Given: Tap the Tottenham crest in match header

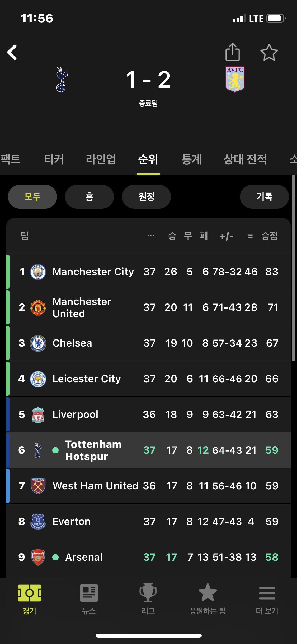Looking at the screenshot, I should coord(62,79).
